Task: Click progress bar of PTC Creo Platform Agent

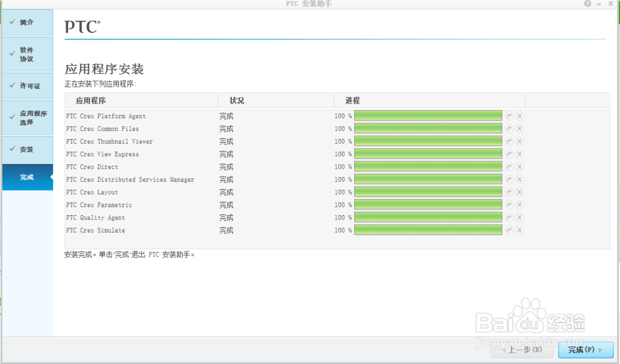Action: (x=428, y=116)
